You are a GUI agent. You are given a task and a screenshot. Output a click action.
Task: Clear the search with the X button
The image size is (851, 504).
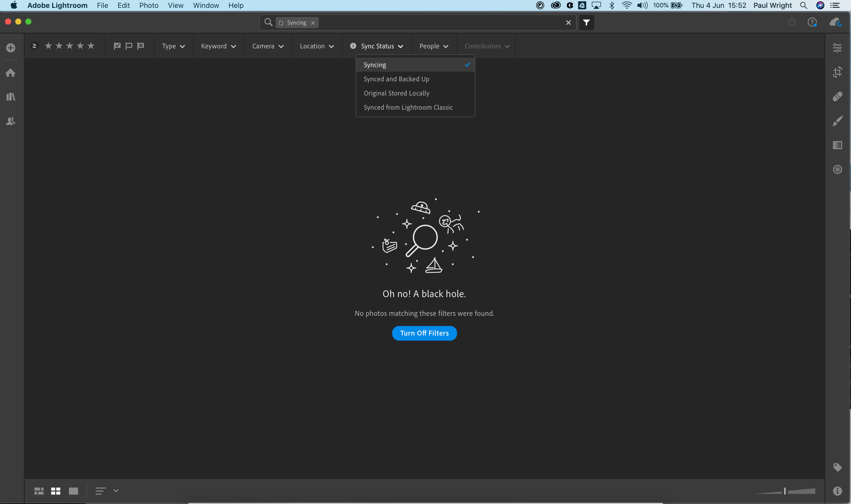coord(568,23)
